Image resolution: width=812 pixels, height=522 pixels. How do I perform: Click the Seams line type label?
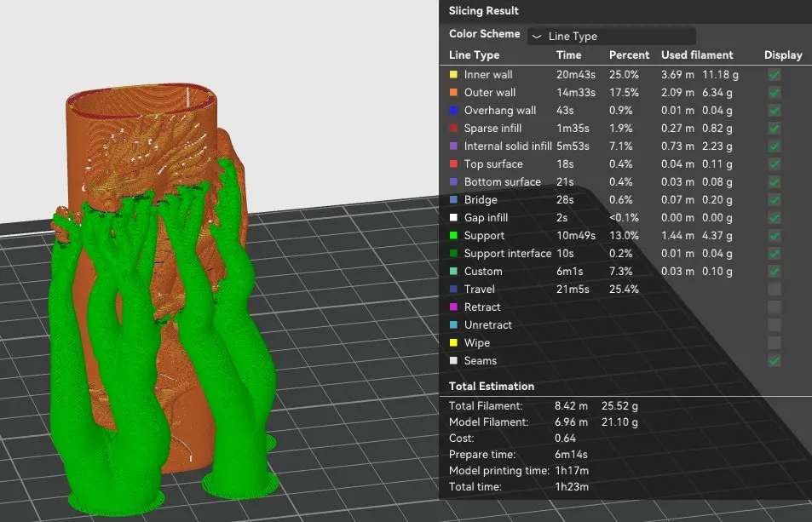pyautogui.click(x=481, y=360)
